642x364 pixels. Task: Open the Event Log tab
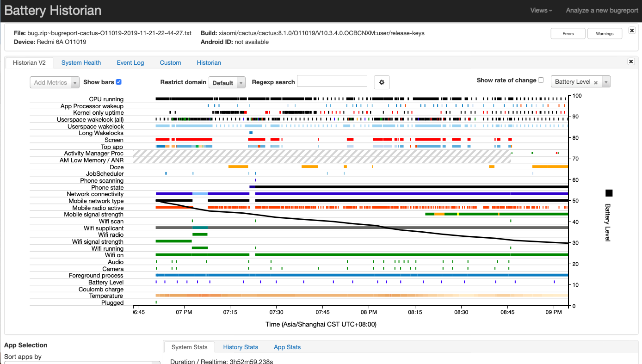click(x=130, y=63)
